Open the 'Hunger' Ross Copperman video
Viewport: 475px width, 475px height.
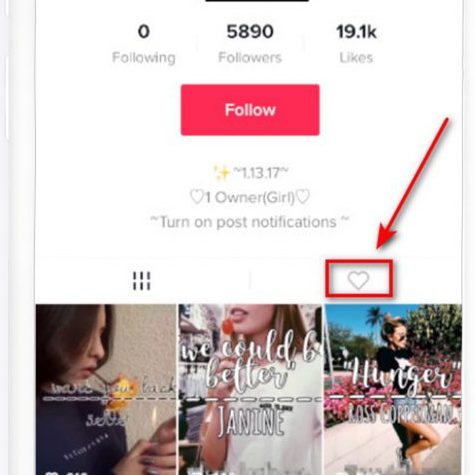[x=393, y=389]
